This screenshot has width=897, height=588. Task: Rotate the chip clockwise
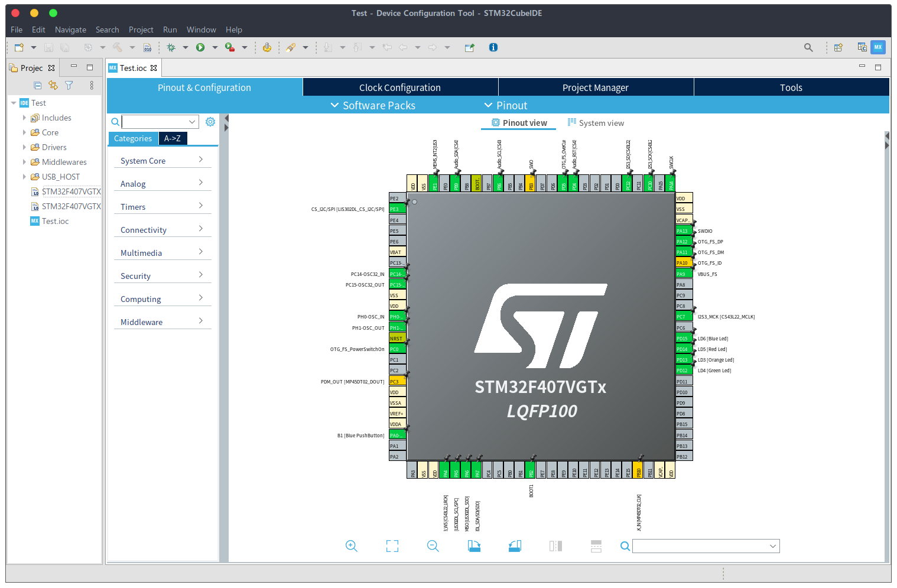pos(474,546)
